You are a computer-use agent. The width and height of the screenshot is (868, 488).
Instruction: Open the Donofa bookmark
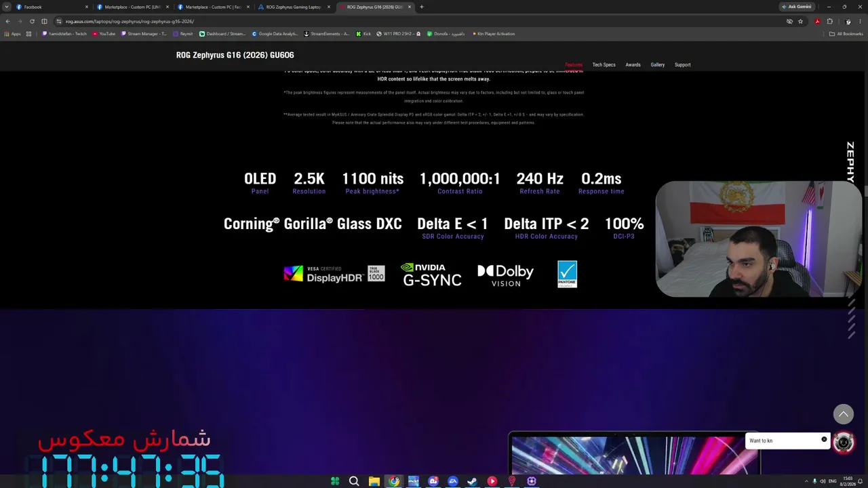[446, 34]
